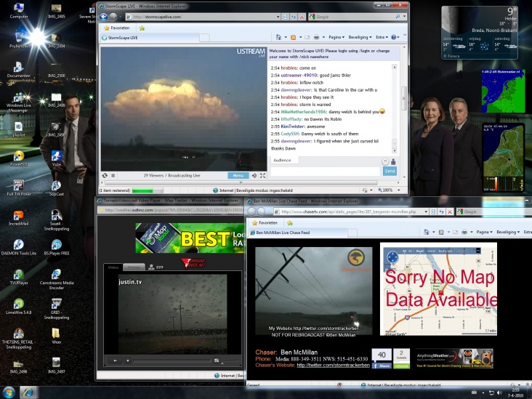Refresh the Ben McMillan Live Chase Feed page
The image size is (532, 399).
click(441, 211)
